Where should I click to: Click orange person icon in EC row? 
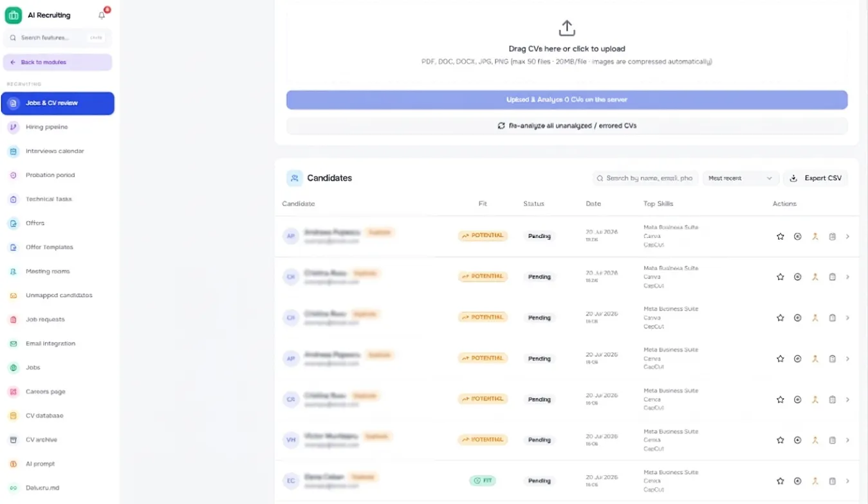point(815,481)
